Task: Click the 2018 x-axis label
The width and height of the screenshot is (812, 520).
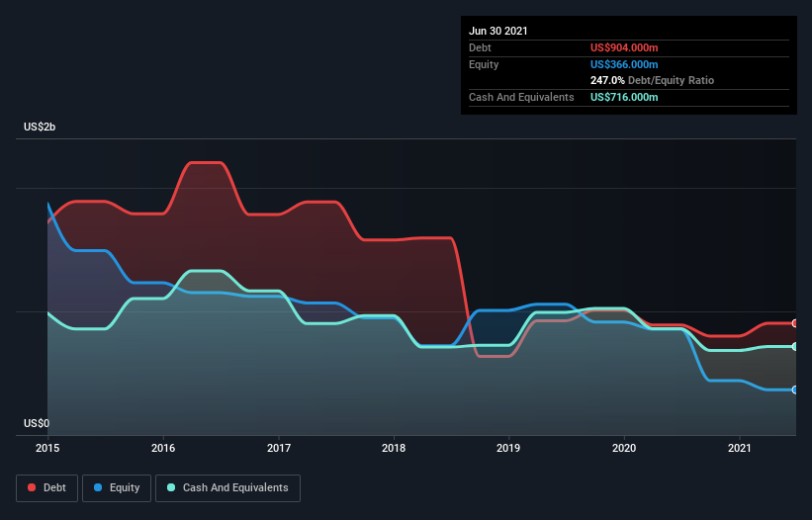Action: point(394,448)
